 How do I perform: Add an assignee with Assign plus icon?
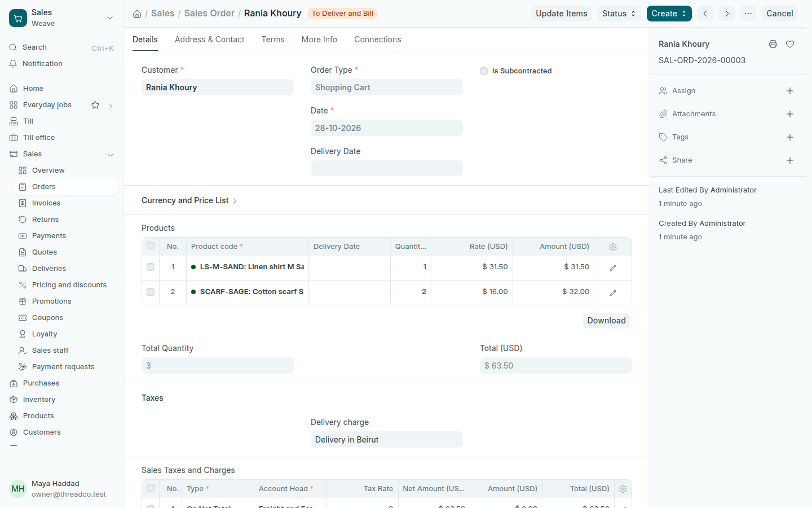pos(790,91)
